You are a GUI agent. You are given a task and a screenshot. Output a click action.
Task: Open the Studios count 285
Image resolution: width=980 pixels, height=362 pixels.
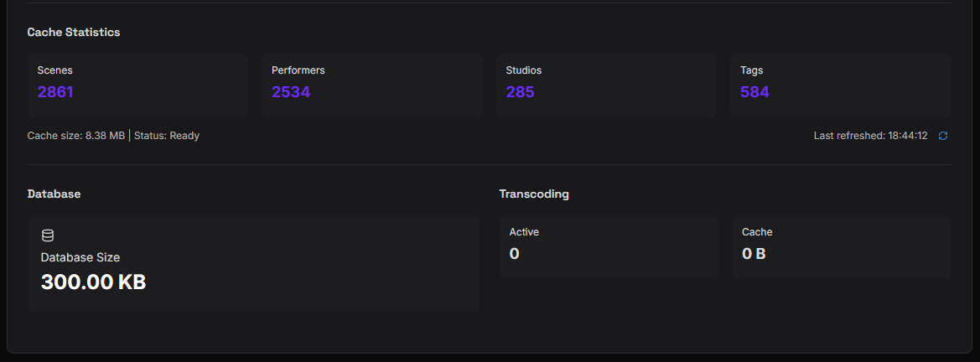click(x=520, y=92)
